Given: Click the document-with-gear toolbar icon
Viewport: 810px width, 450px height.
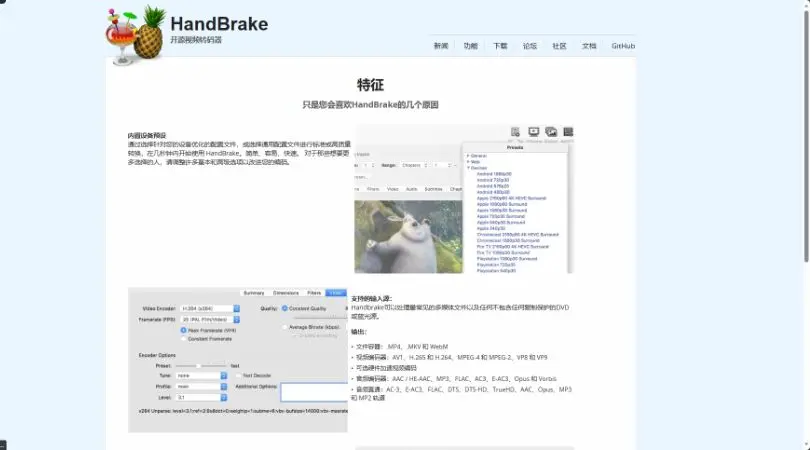Looking at the screenshot, I should (x=515, y=132).
